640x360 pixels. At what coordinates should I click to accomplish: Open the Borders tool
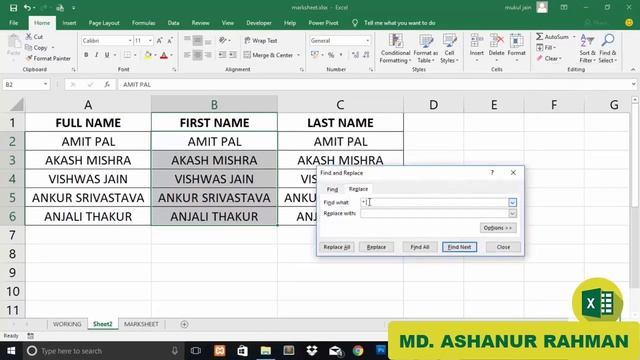point(127,55)
